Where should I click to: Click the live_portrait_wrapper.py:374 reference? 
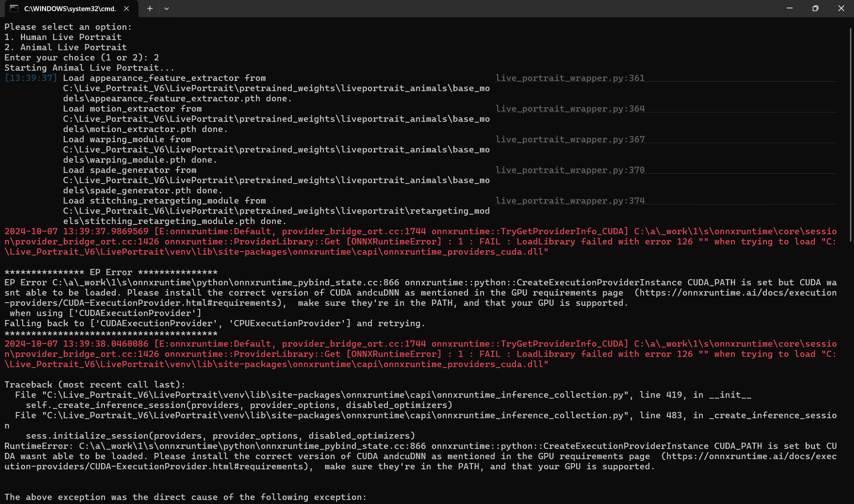[x=570, y=201]
